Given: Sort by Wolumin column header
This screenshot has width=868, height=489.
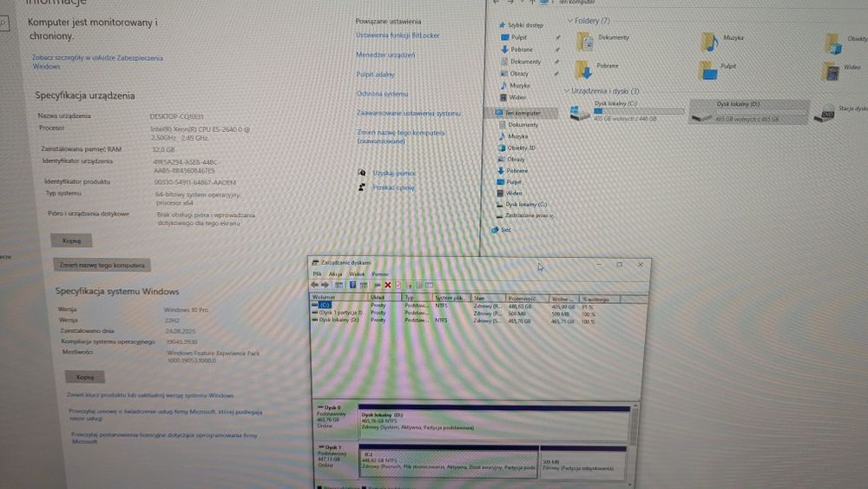Looking at the screenshot, I should click(x=339, y=297).
